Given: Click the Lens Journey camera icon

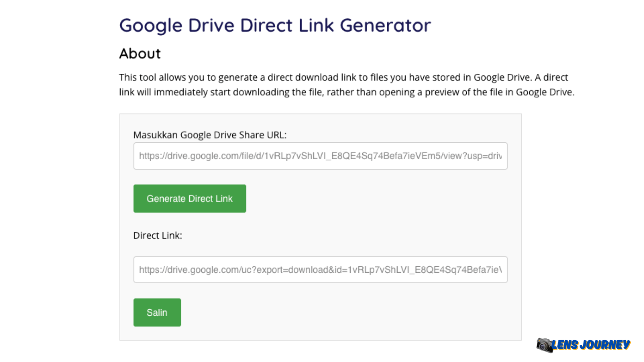Looking at the screenshot, I should click(x=544, y=345).
